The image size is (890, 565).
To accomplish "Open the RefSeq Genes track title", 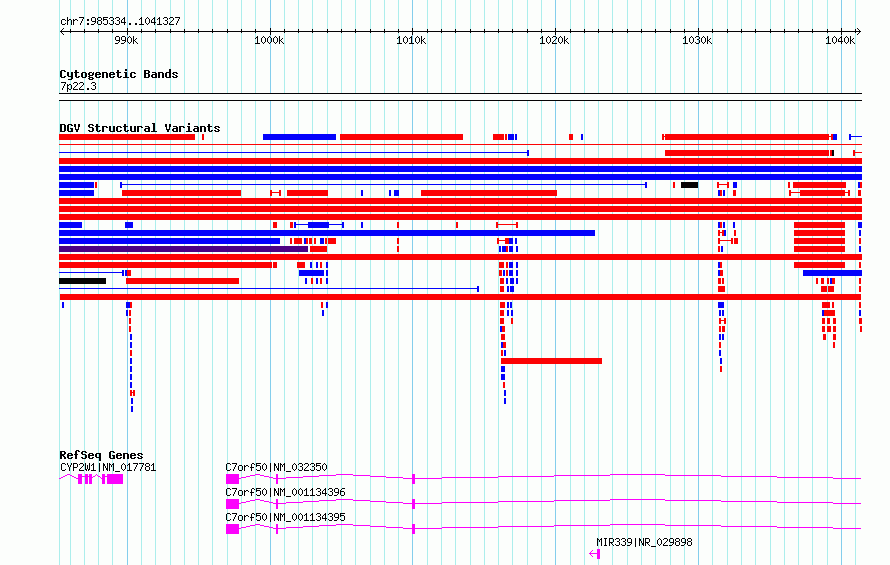I will (101, 455).
